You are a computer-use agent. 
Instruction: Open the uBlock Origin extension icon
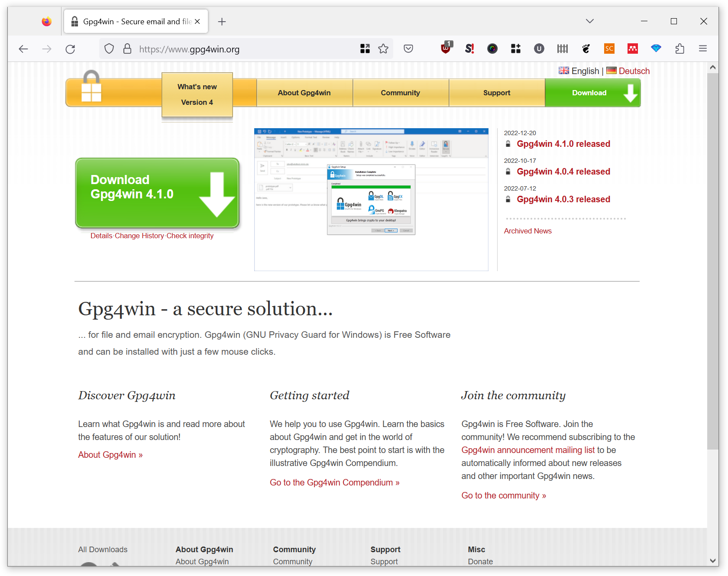pos(446,48)
